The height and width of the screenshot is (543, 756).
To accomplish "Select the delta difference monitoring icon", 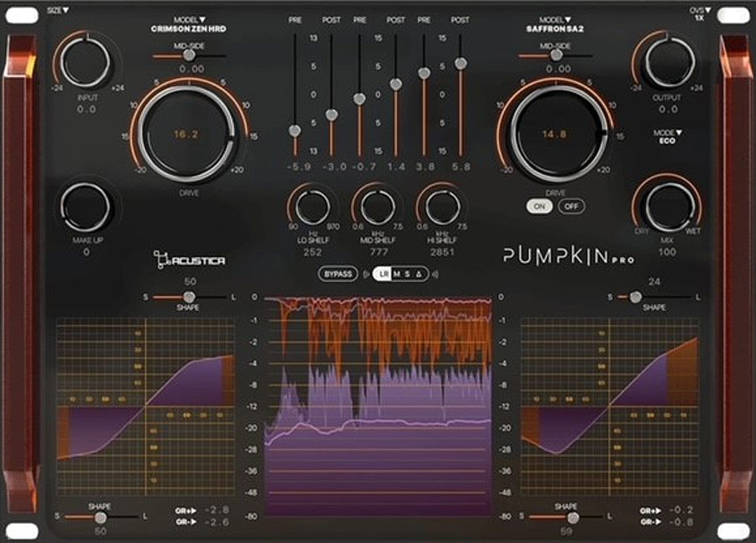I will [x=420, y=274].
